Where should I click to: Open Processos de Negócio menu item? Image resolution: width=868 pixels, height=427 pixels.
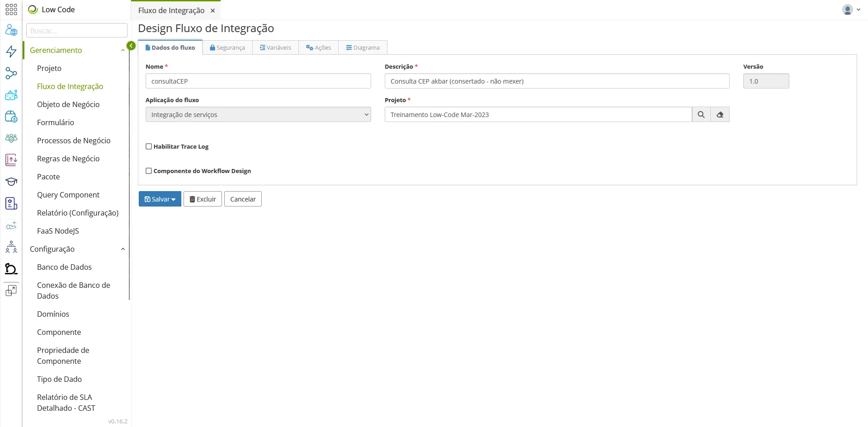pos(74,141)
